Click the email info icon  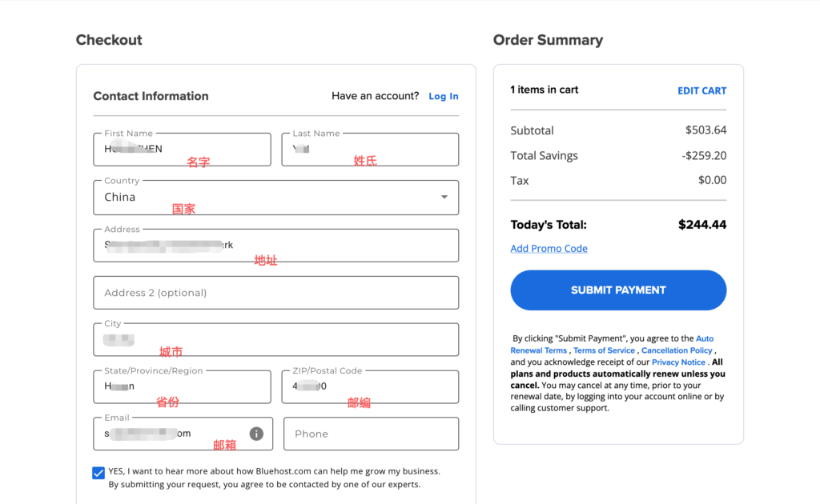pyautogui.click(x=256, y=434)
